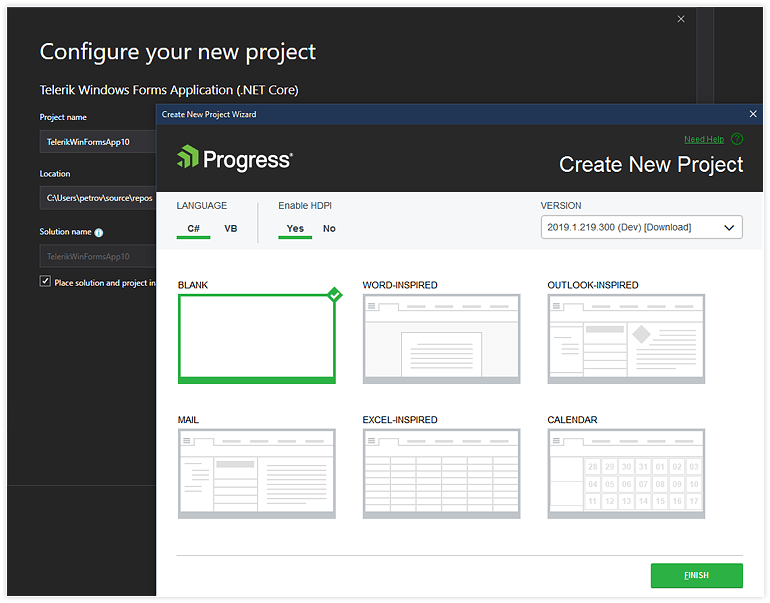Choose the Outlook-Inspired template thumbnail
The width and height of the screenshot is (770, 603).
pyautogui.click(x=626, y=339)
